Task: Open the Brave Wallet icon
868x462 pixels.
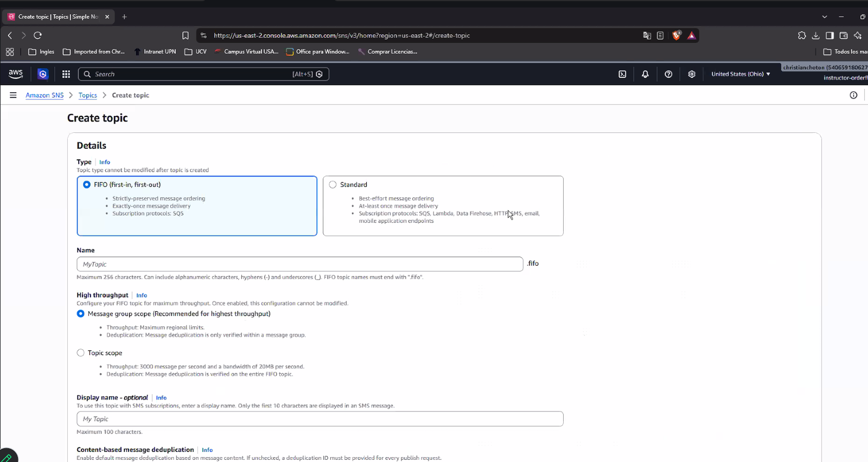Action: coord(844,35)
